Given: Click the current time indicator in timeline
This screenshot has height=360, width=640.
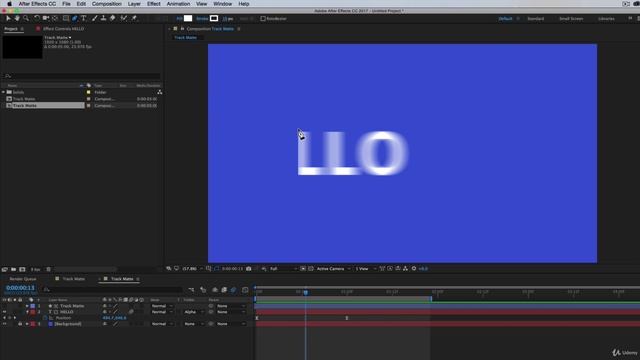Looking at the screenshot, I should 305,292.
